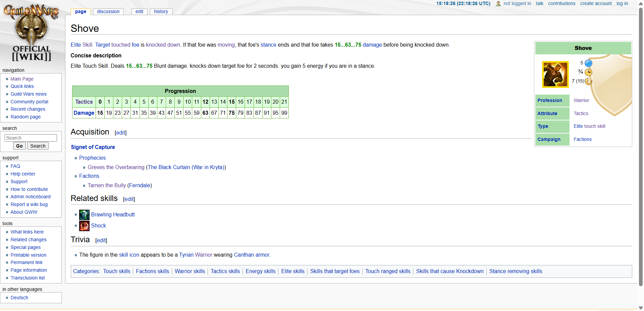Open the Canthan armor link
Image resolution: width=644 pixels, height=311 pixels.
coord(252,255)
